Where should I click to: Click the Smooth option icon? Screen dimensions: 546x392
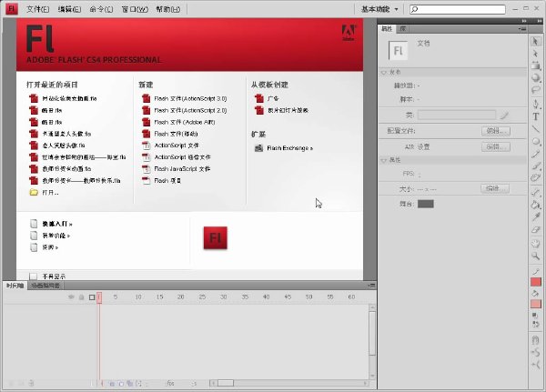pyautogui.click(x=536, y=352)
